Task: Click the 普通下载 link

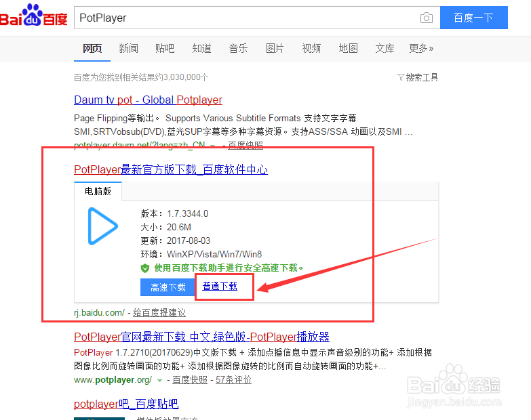Action: 220,287
